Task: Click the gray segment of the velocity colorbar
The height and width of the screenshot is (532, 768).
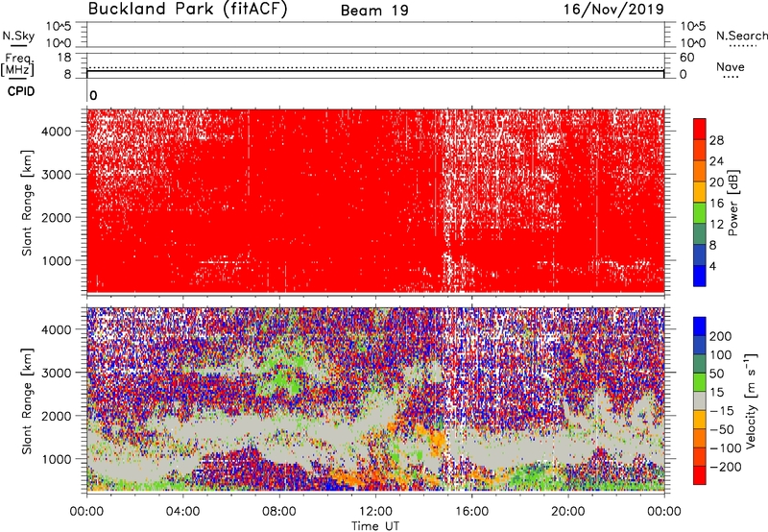Action: tap(700, 400)
